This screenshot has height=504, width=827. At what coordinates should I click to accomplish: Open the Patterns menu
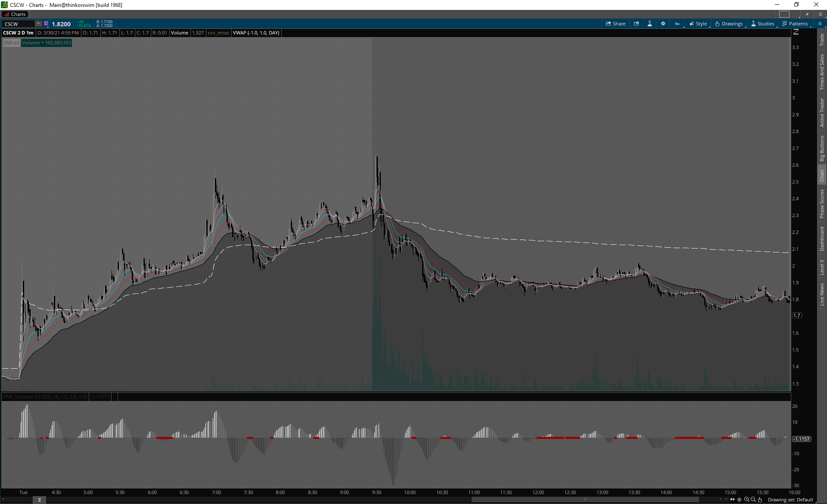[795, 24]
